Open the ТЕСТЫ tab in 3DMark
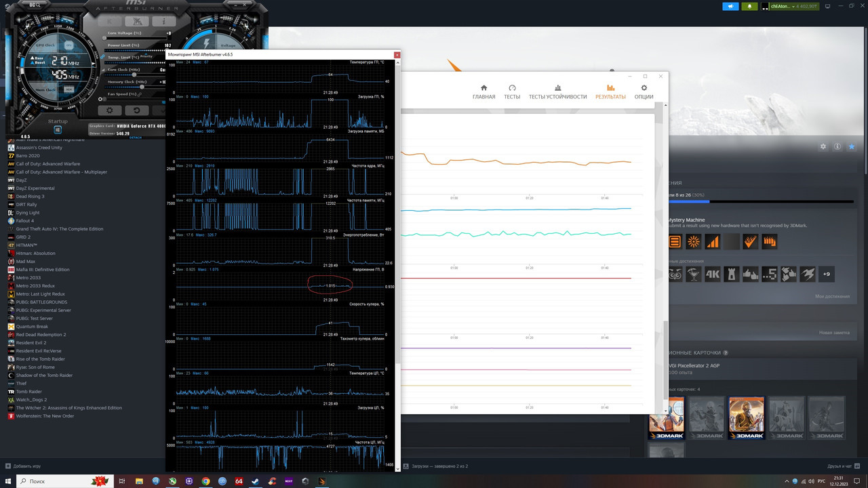The image size is (868, 488). point(512,92)
